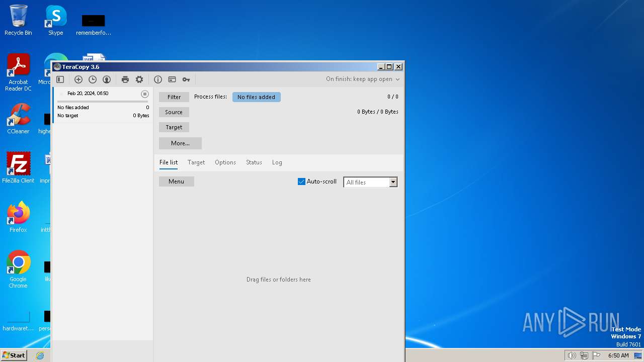Click the license key icon
The width and height of the screenshot is (644, 362).
point(186,79)
